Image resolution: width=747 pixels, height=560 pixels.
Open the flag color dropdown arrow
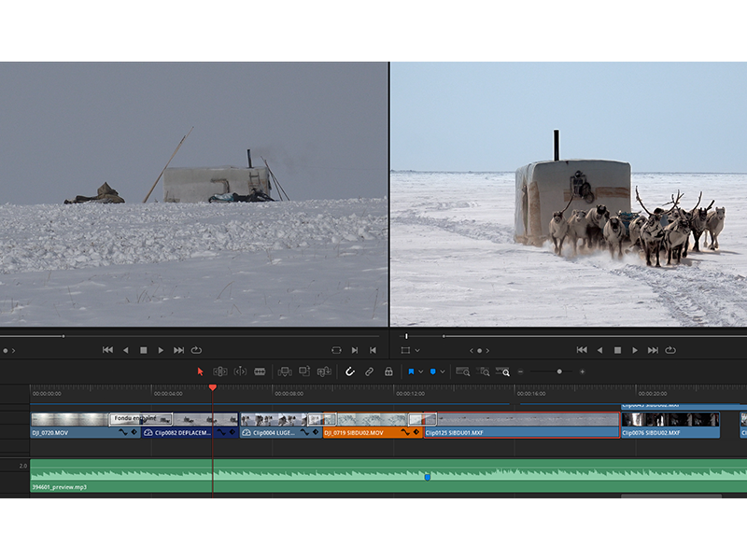point(421,371)
